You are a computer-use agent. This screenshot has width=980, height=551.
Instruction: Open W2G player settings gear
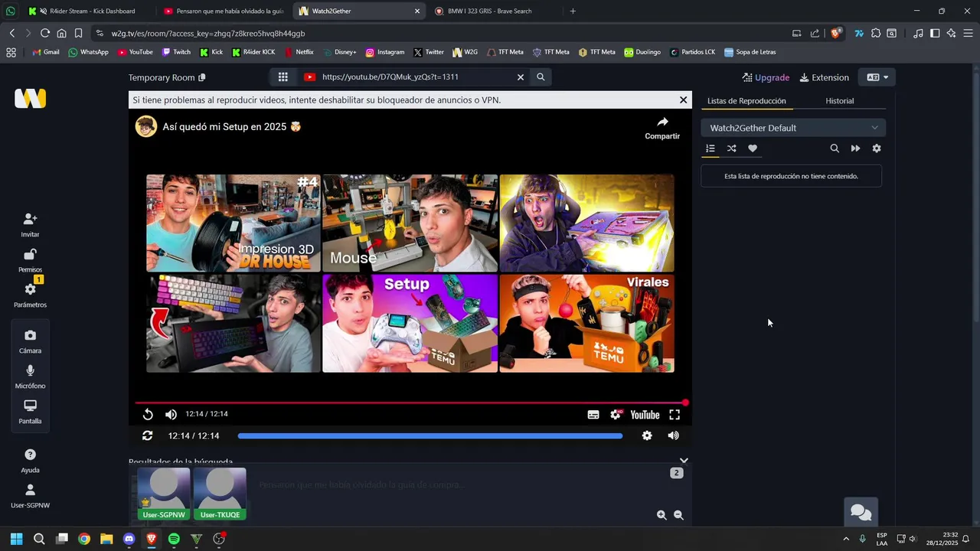647,435
